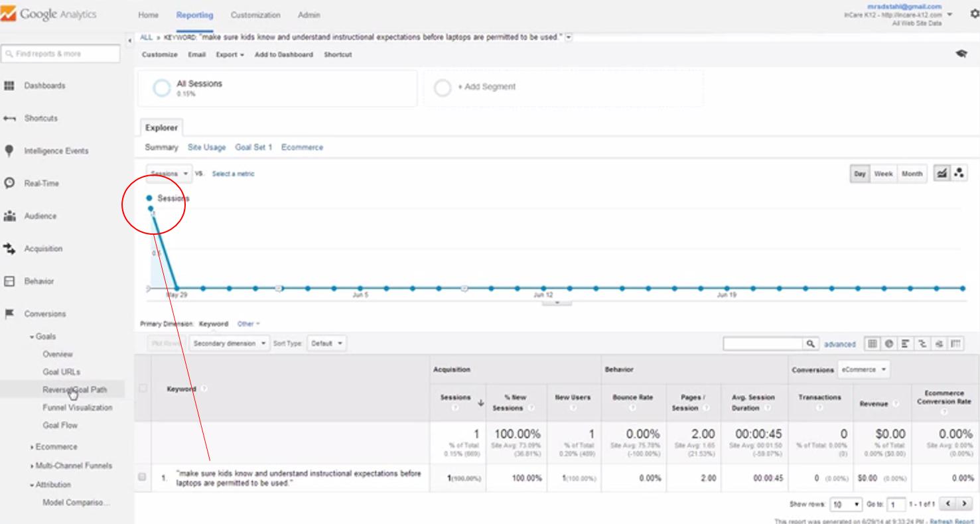
Task: Click the Customize button
Action: (x=159, y=54)
